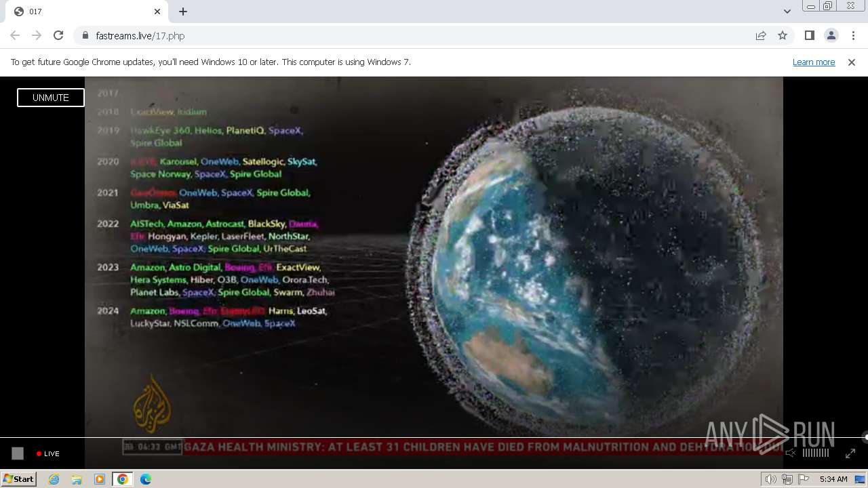Launch Internet Explorer from the taskbar

[54, 479]
